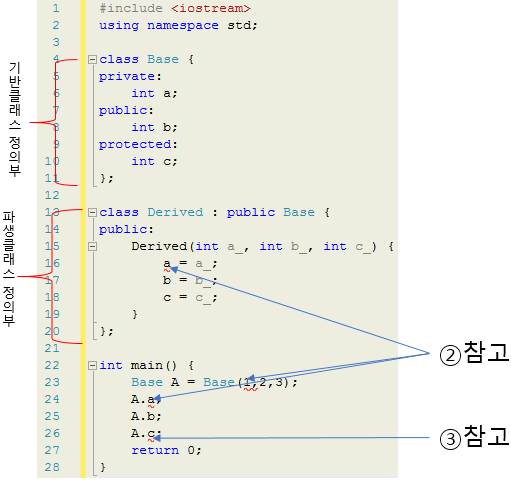Click 'A.b;' statement on line 25
Image resolution: width=511 pixels, height=480 pixels.
coord(146,416)
